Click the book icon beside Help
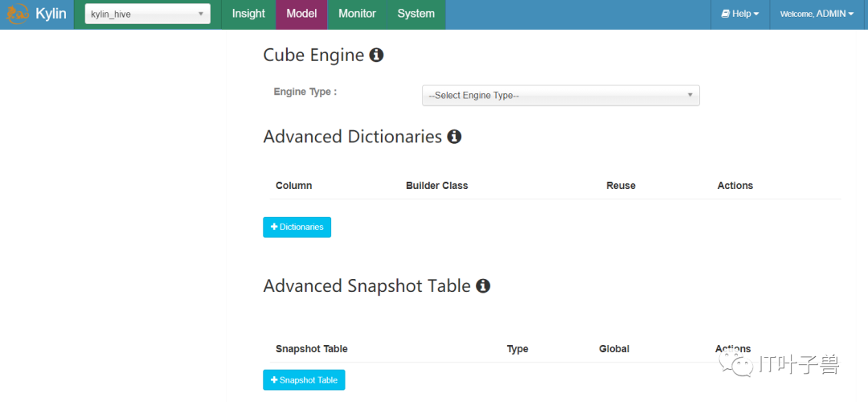Image resolution: width=868 pixels, height=402 pixels. [x=725, y=14]
